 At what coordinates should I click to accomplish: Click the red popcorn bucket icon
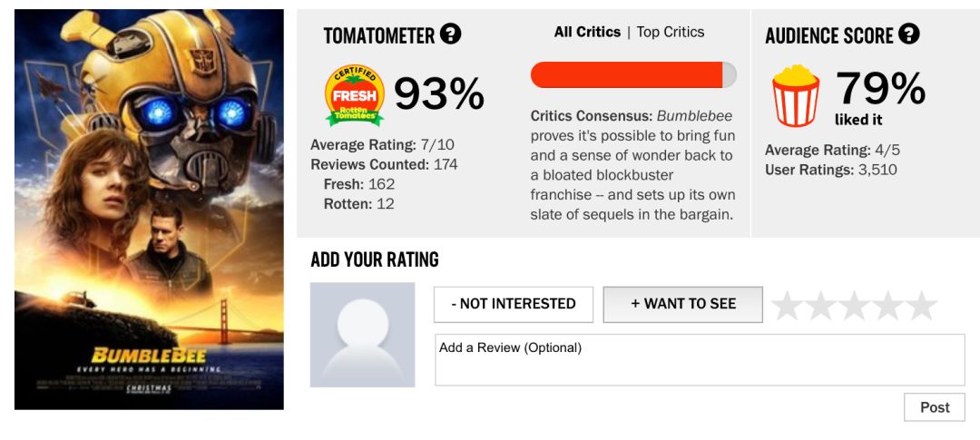click(796, 95)
